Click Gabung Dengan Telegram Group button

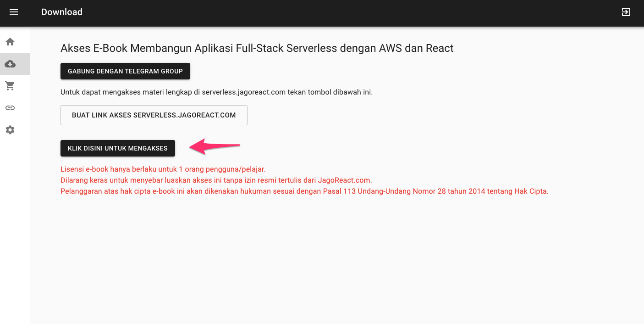(x=125, y=71)
